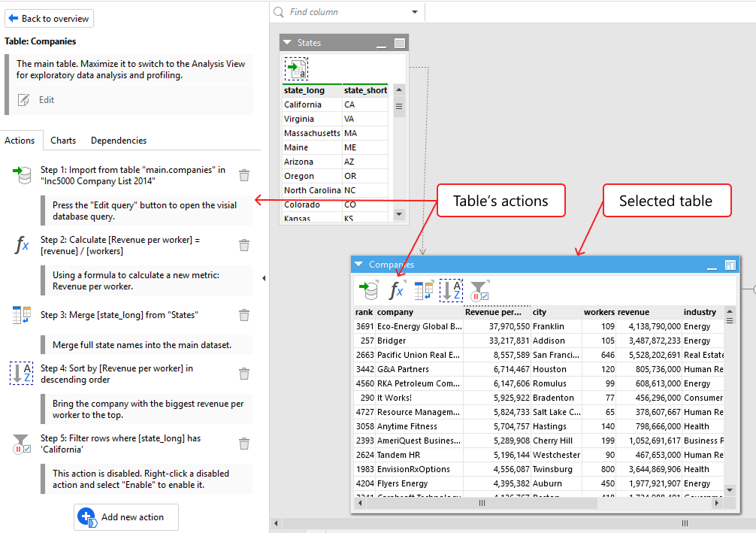Select the company column header
Viewport: 756px width, 533px height.
419,312
